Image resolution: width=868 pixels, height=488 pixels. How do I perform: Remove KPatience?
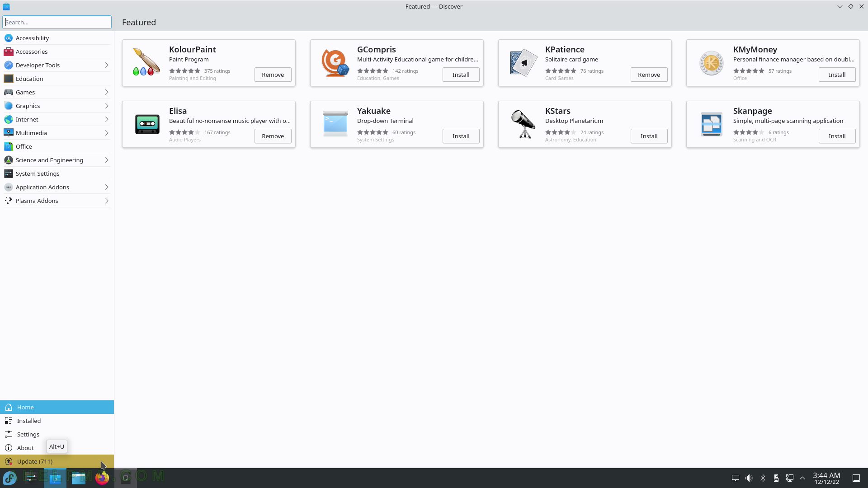pyautogui.click(x=649, y=75)
